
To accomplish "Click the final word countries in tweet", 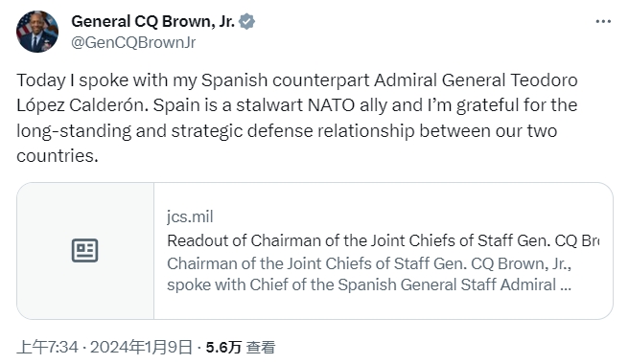I will pyautogui.click(x=58, y=156).
